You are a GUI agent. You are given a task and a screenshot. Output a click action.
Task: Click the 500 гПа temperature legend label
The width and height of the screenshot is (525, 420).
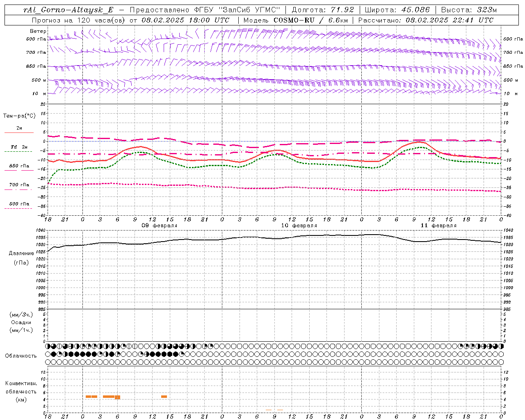pos(19,203)
